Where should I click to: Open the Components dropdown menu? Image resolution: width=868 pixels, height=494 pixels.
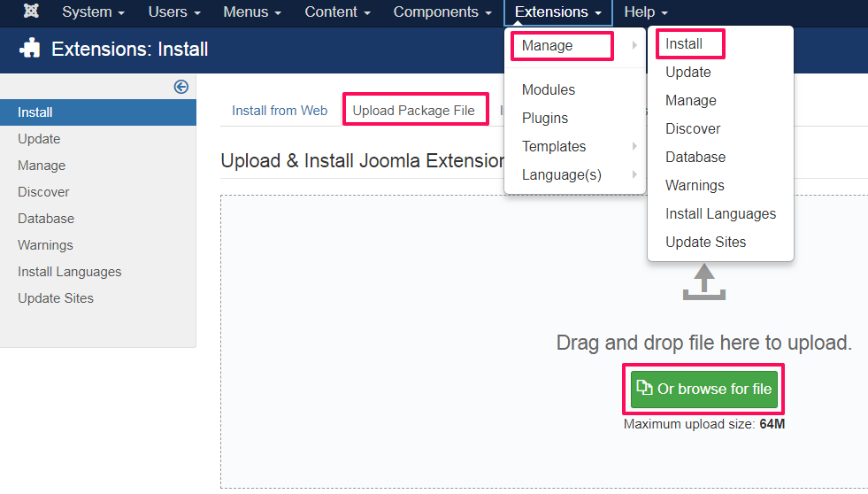(x=442, y=12)
